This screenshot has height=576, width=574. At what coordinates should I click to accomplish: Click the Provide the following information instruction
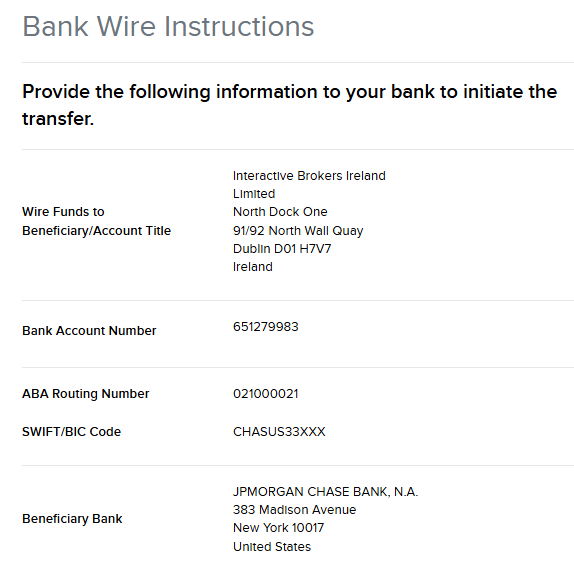coord(289,105)
